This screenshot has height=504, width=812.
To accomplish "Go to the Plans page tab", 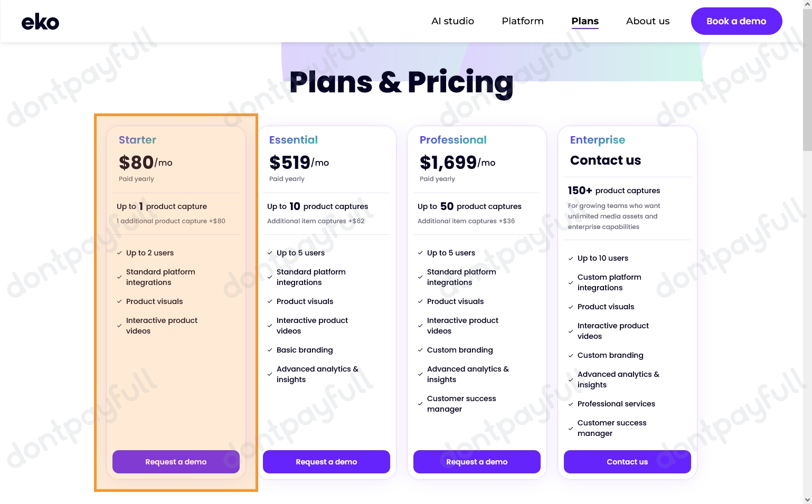I will 585,21.
